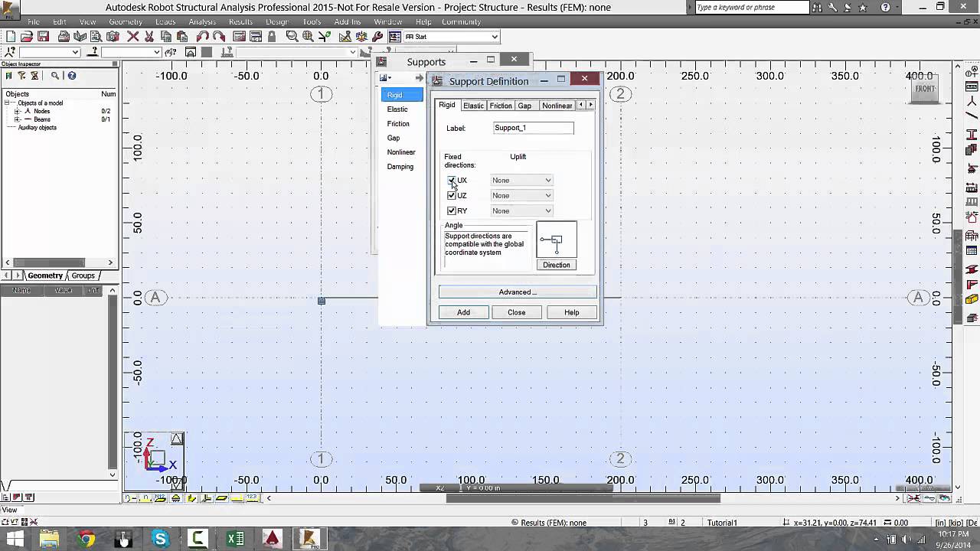
Task: Click the keyword search field in title bar
Action: 751,8
